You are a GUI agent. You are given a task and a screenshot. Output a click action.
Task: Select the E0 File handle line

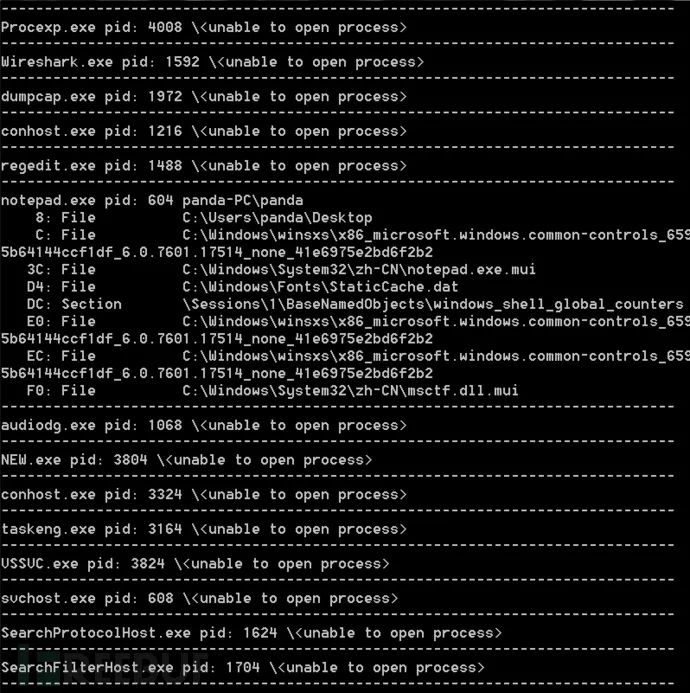point(345,330)
